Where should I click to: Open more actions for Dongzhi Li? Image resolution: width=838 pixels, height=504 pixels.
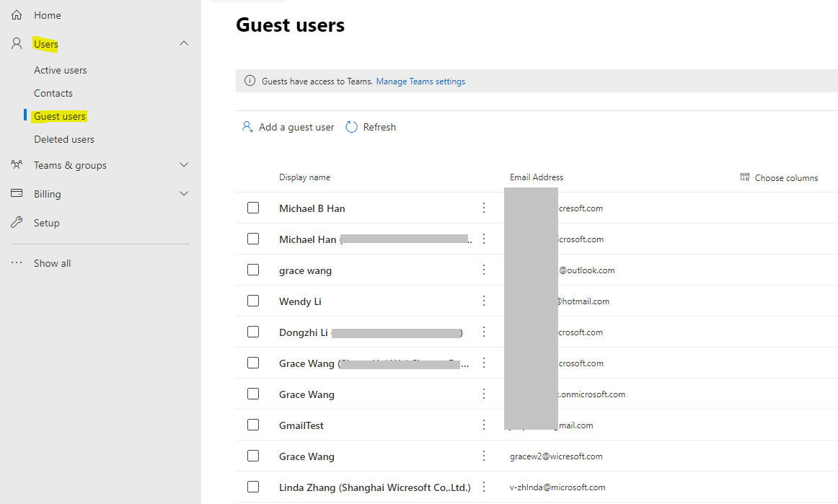click(x=484, y=332)
